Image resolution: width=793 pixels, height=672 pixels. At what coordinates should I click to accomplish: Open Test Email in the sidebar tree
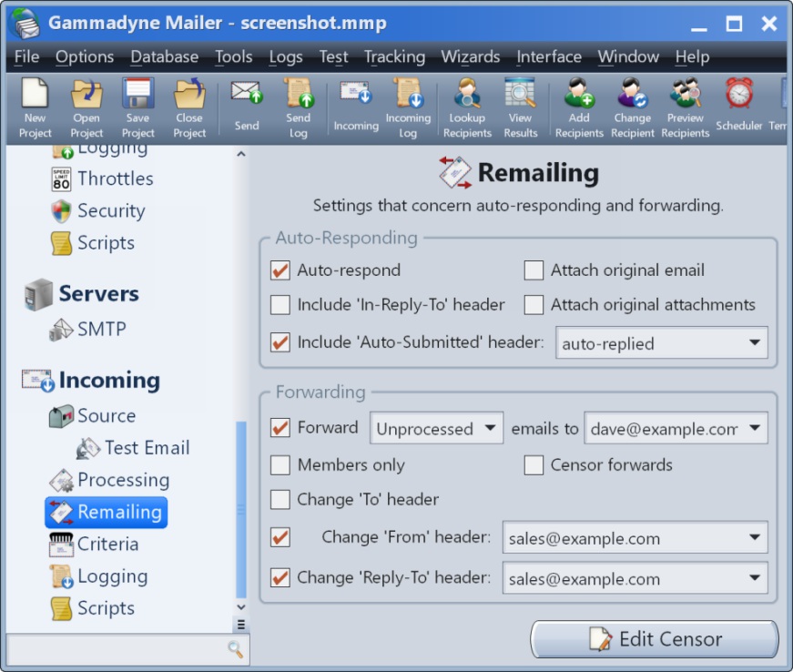click(x=133, y=448)
